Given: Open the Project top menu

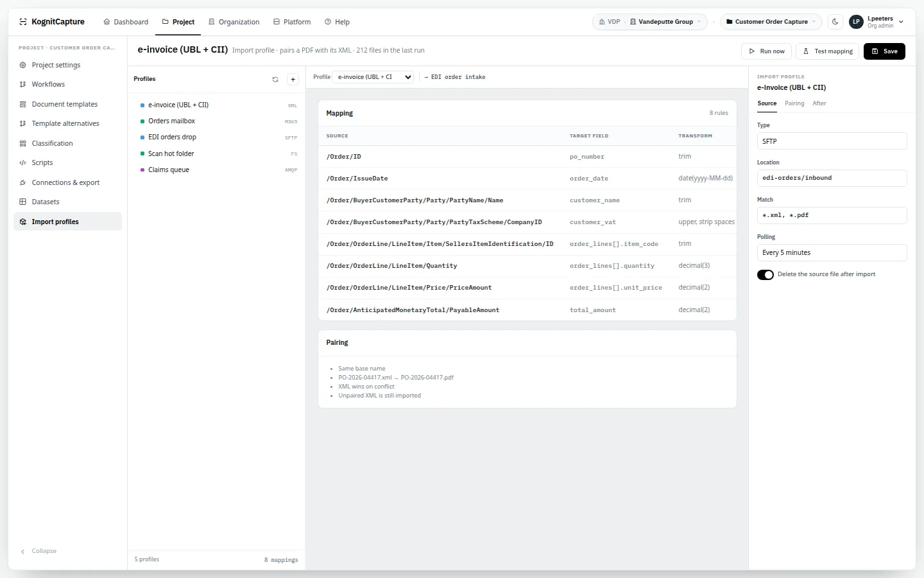Looking at the screenshot, I should pyautogui.click(x=178, y=22).
